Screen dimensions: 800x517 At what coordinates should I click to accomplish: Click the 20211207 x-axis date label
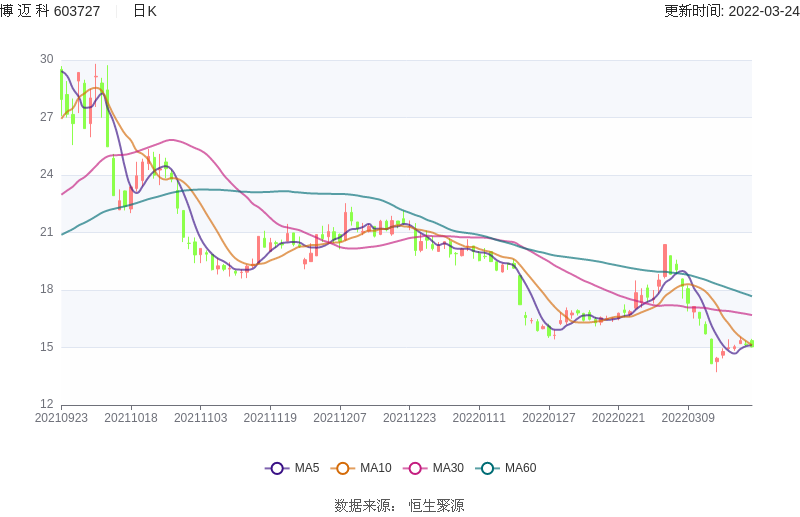click(x=339, y=418)
